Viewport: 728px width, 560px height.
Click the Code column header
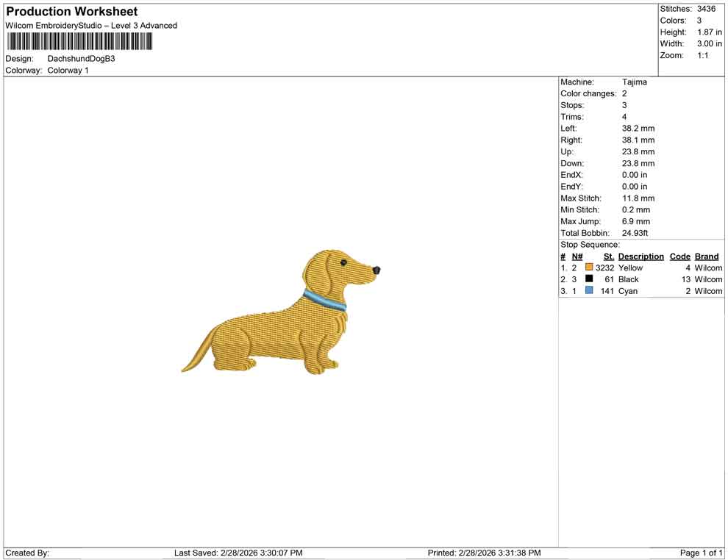pyautogui.click(x=679, y=256)
